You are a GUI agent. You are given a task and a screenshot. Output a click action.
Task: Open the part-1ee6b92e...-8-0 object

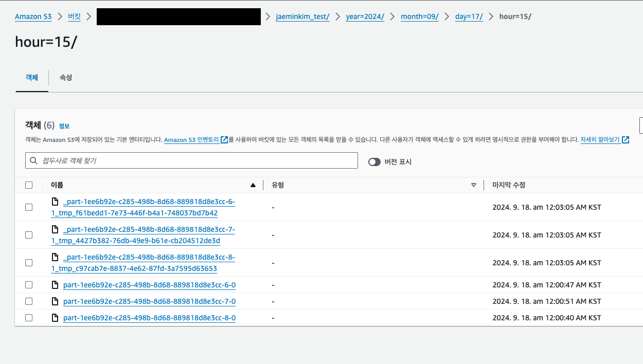[149, 318]
